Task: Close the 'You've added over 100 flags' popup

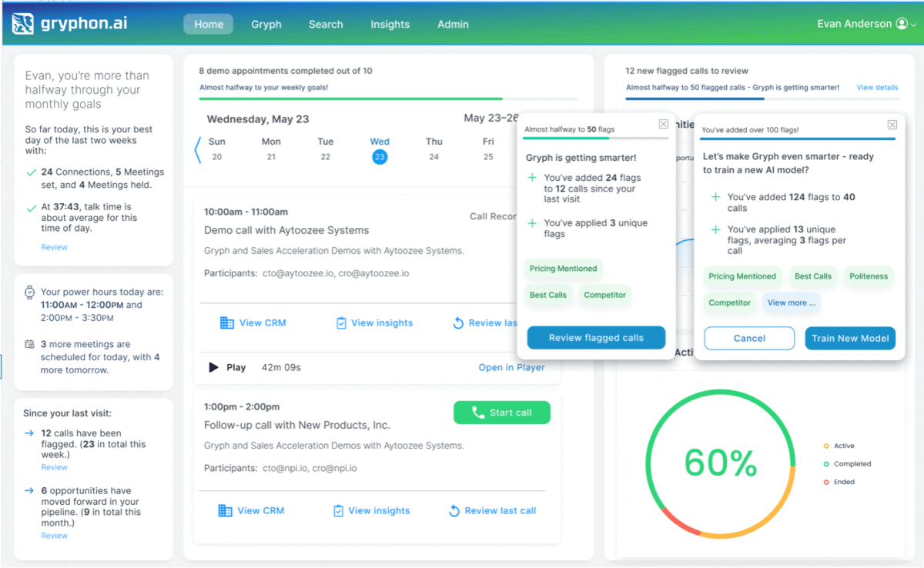Action: point(892,125)
